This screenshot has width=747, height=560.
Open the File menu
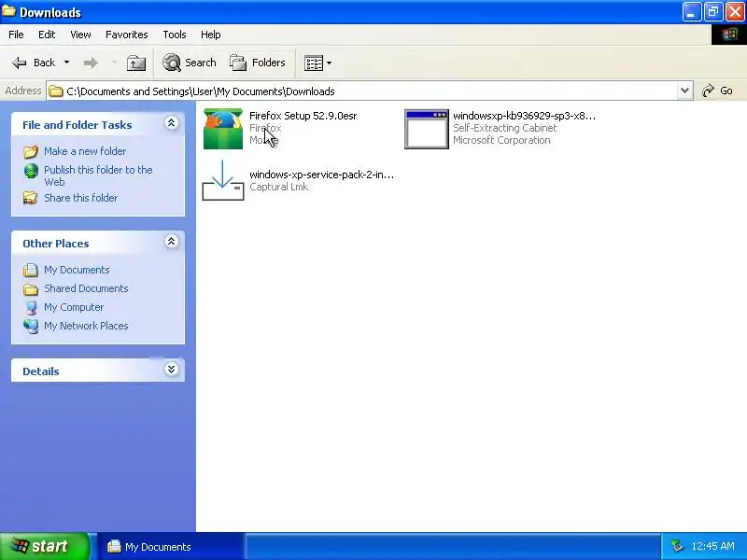[16, 35]
